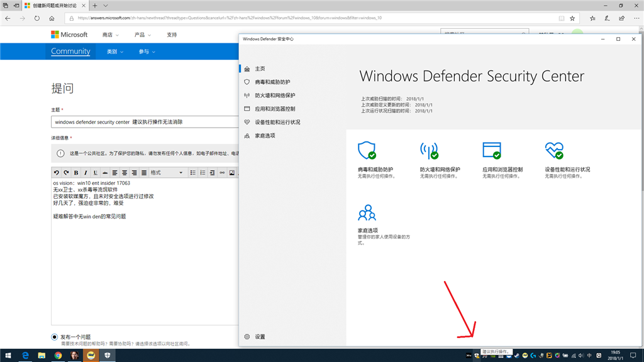
Task: Open the App and browser control tile
Action: (x=492, y=151)
